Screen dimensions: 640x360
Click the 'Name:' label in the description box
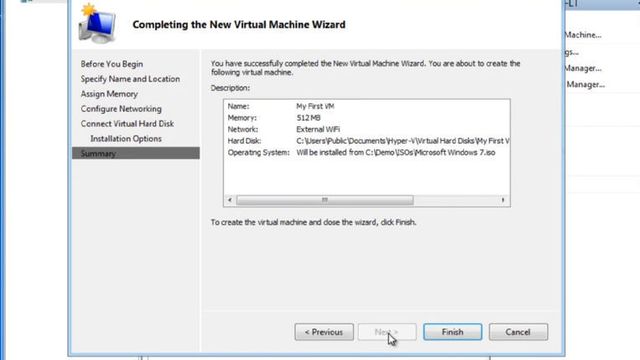click(x=238, y=106)
